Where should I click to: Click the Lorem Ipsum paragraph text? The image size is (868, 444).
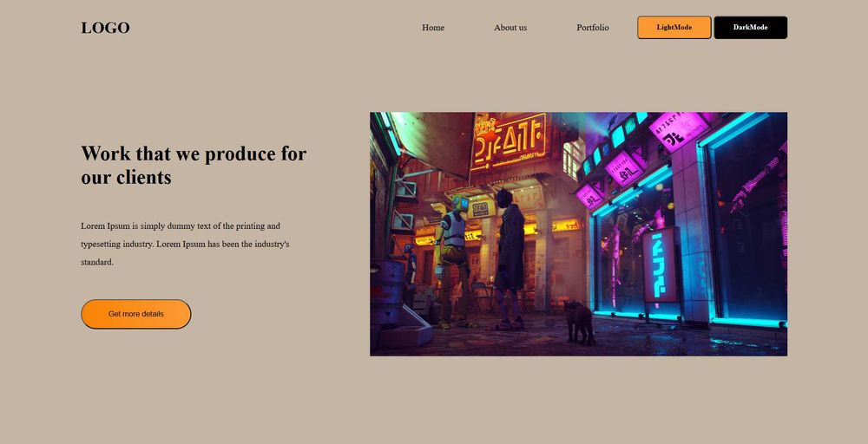[x=185, y=244]
